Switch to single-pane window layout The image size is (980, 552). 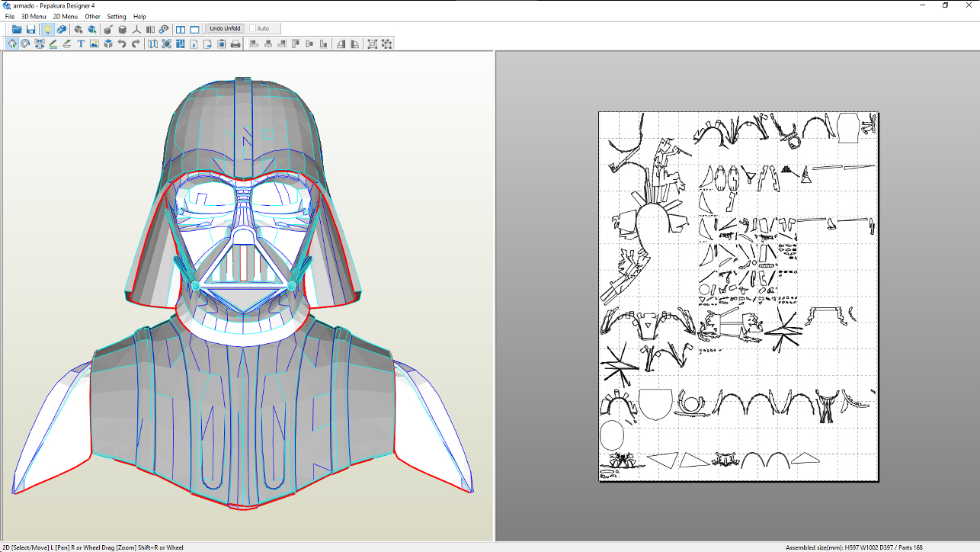194,29
